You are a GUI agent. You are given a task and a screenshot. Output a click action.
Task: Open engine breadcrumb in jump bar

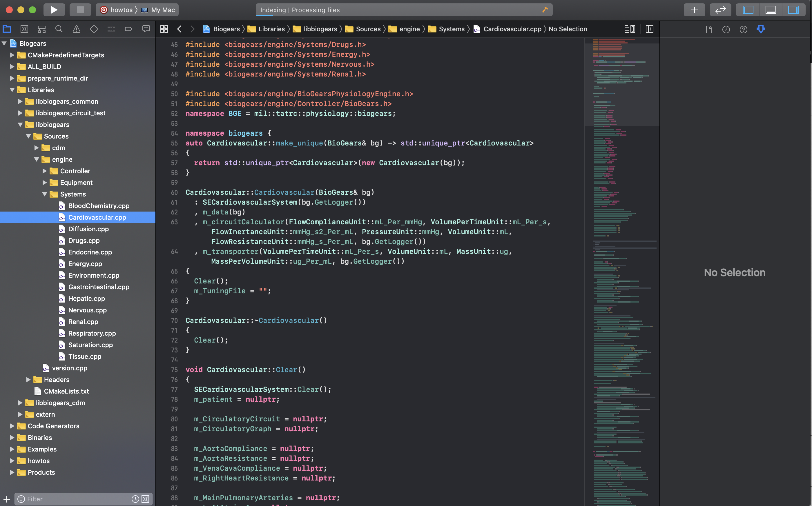(x=404, y=29)
